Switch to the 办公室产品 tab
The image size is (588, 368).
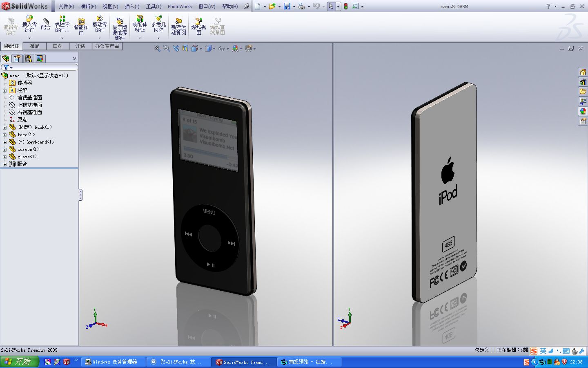click(107, 46)
